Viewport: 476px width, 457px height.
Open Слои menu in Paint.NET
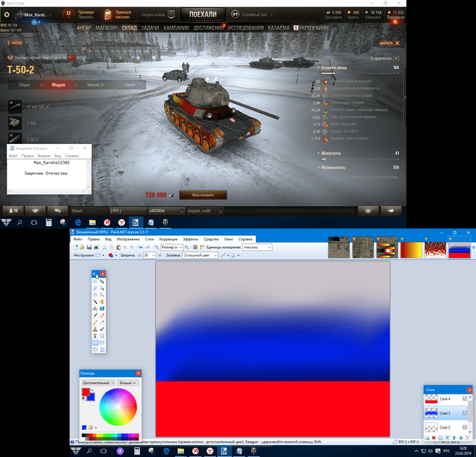coord(149,239)
